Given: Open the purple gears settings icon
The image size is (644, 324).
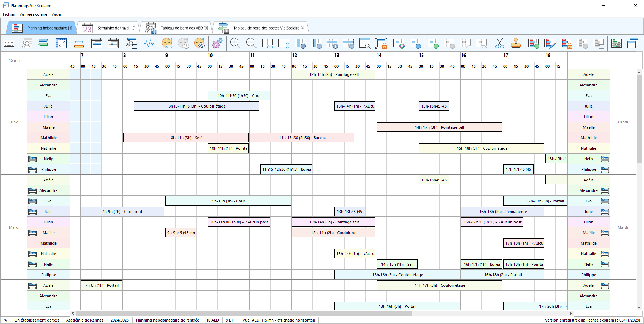Looking at the screenshot, I should point(217,43).
